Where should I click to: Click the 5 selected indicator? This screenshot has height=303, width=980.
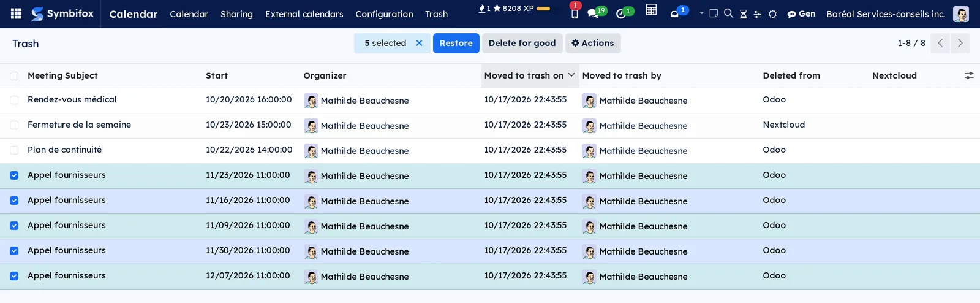coord(385,43)
